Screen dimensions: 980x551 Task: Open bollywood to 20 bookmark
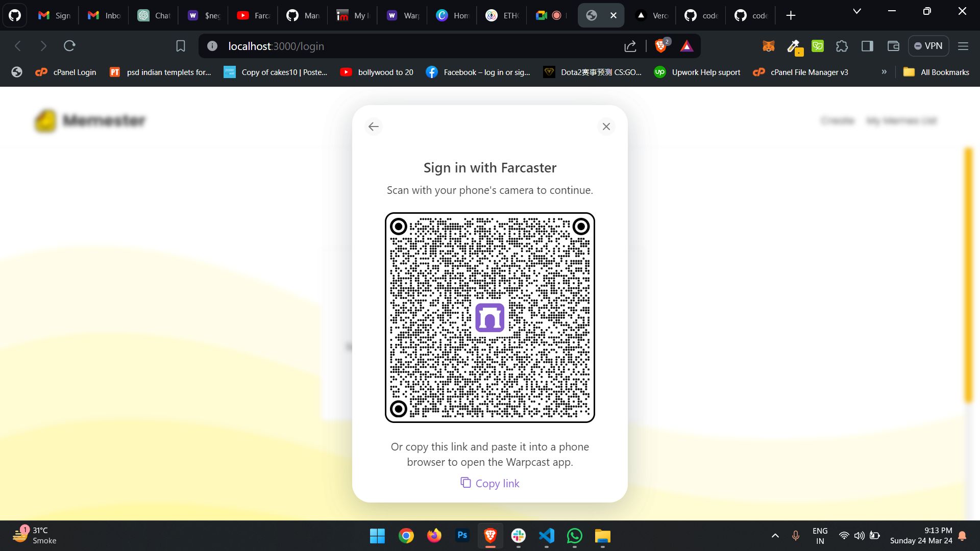(377, 72)
